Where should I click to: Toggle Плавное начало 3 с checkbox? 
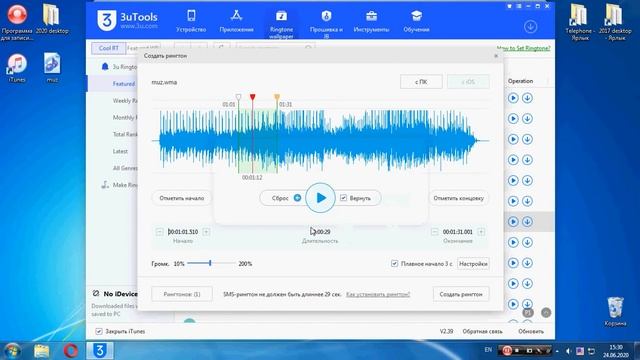(394, 264)
